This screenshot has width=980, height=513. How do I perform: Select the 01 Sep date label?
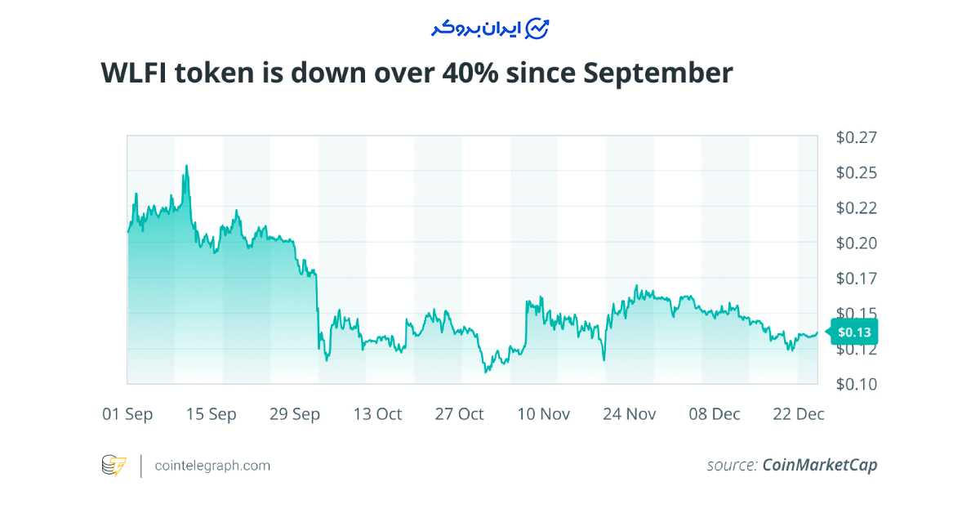click(127, 414)
